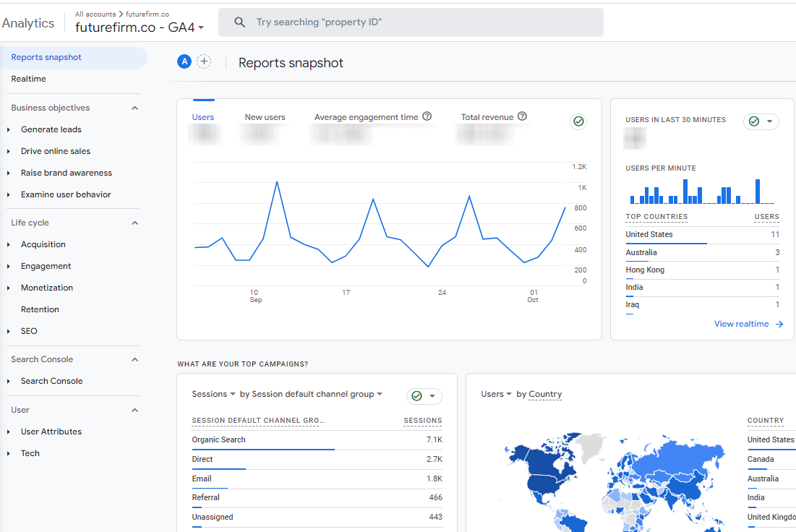Click the property ID search field
Viewport: 796px width, 532px height.
[x=419, y=22]
